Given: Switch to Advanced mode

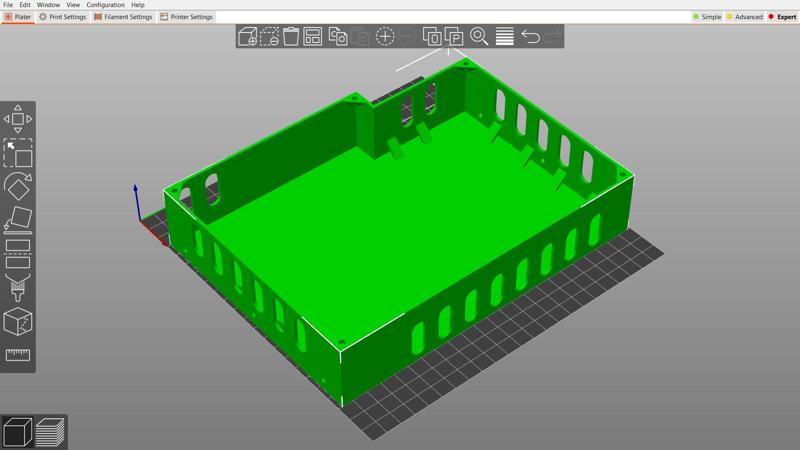Looking at the screenshot, I should 744,17.
